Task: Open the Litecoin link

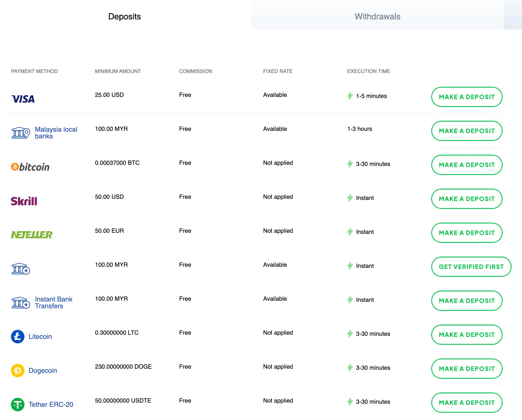Action: pos(40,337)
